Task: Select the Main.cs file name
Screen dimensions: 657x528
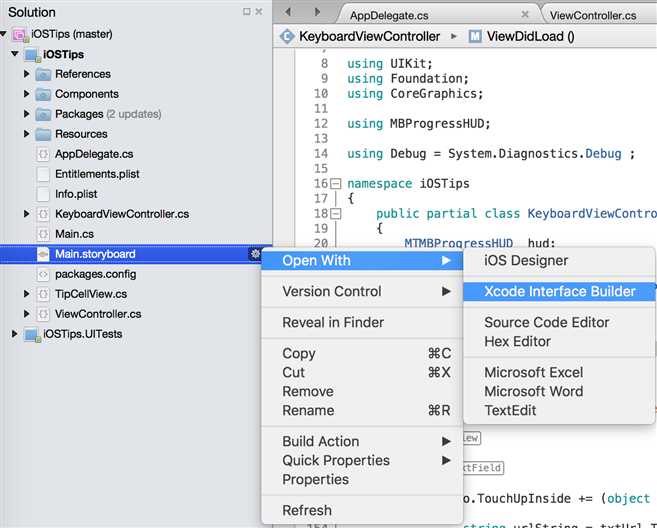Action: pos(74,234)
